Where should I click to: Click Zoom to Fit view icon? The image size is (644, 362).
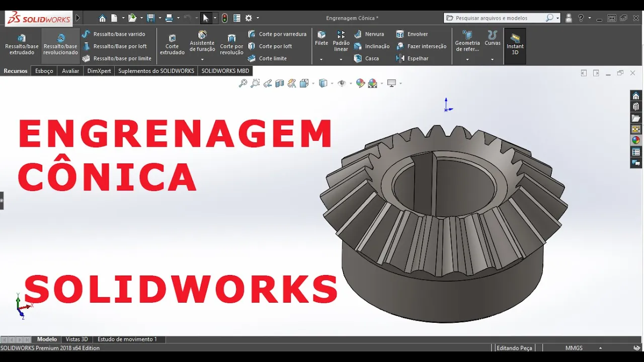tap(243, 83)
